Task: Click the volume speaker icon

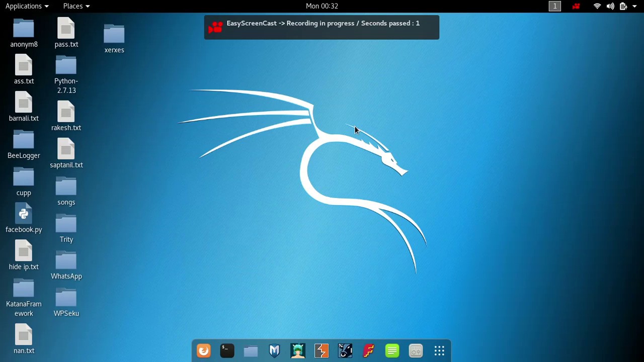Action: point(610,6)
